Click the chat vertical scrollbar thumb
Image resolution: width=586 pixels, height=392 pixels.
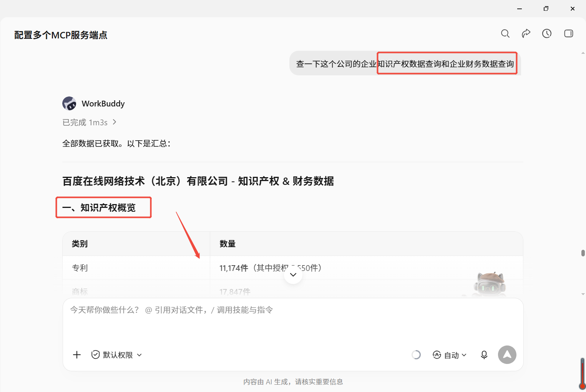pos(583,253)
